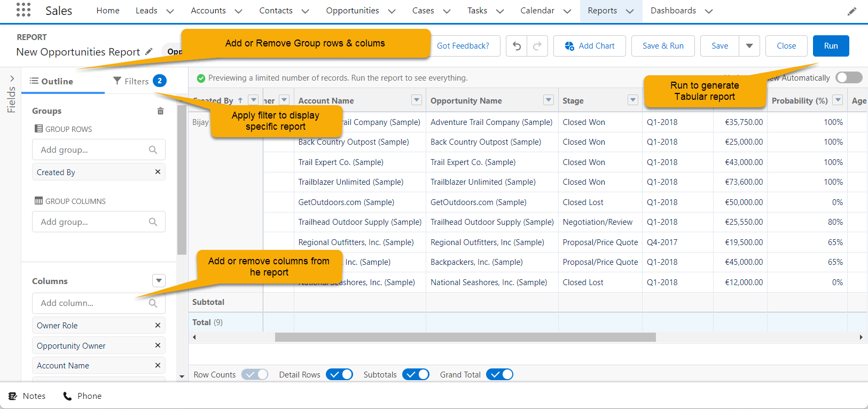Click the Negotiation/Review stage cell

(x=600, y=222)
